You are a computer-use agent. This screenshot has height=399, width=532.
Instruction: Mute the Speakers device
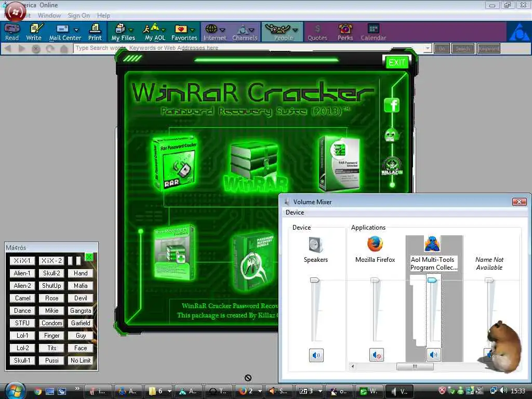(x=316, y=355)
